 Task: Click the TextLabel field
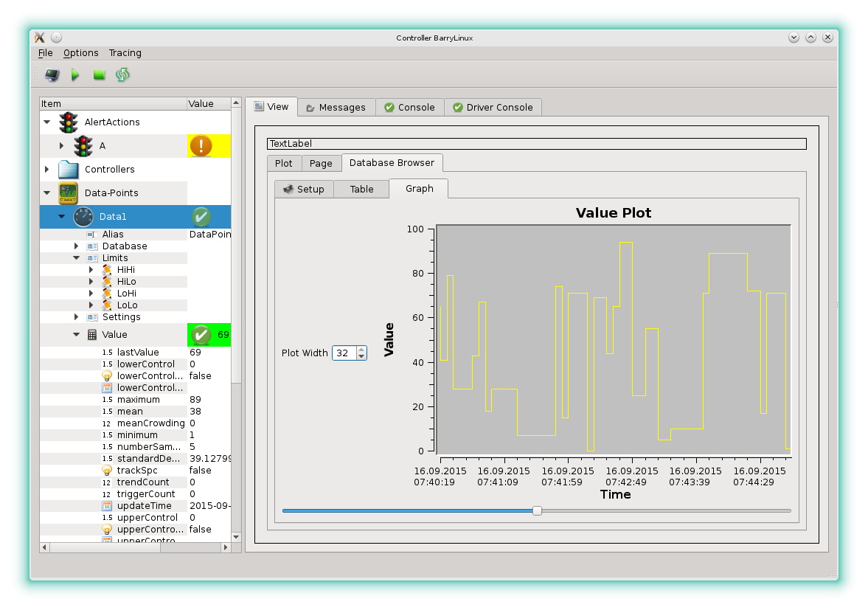click(536, 144)
